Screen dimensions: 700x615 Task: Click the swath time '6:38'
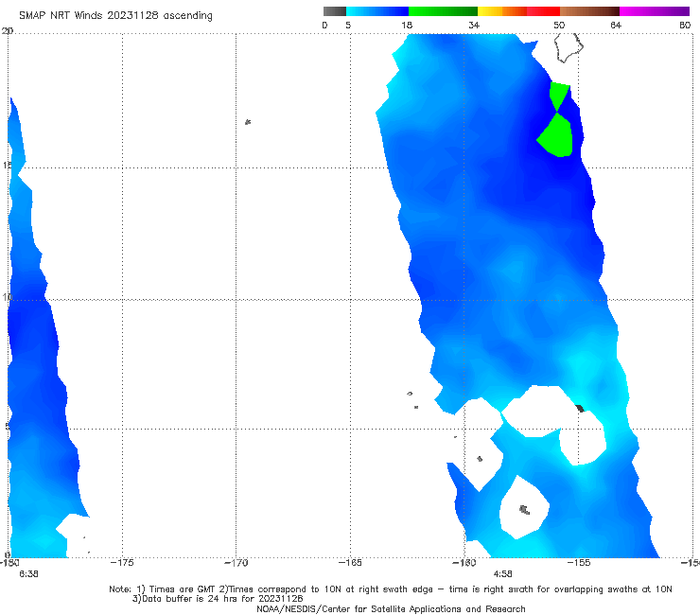(28, 574)
